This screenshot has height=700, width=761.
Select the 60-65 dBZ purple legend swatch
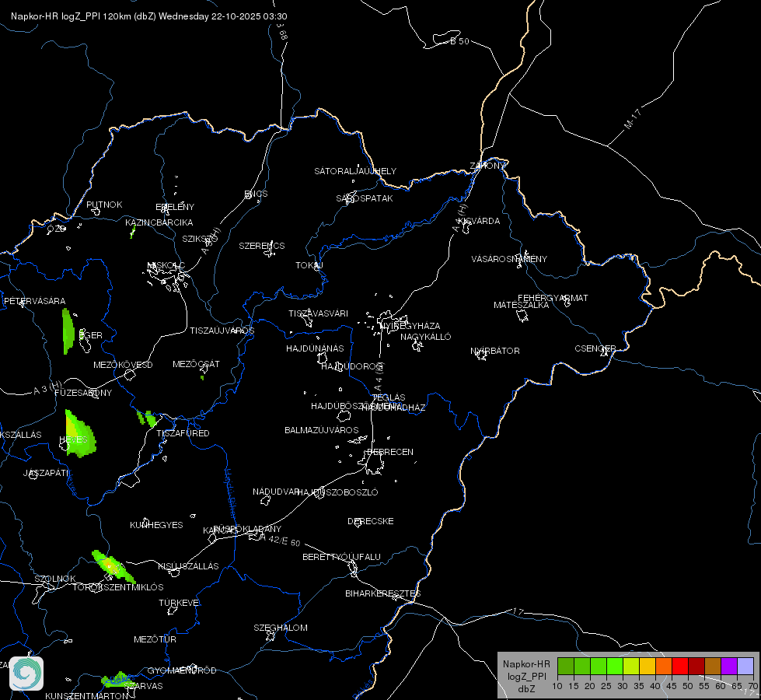click(729, 666)
